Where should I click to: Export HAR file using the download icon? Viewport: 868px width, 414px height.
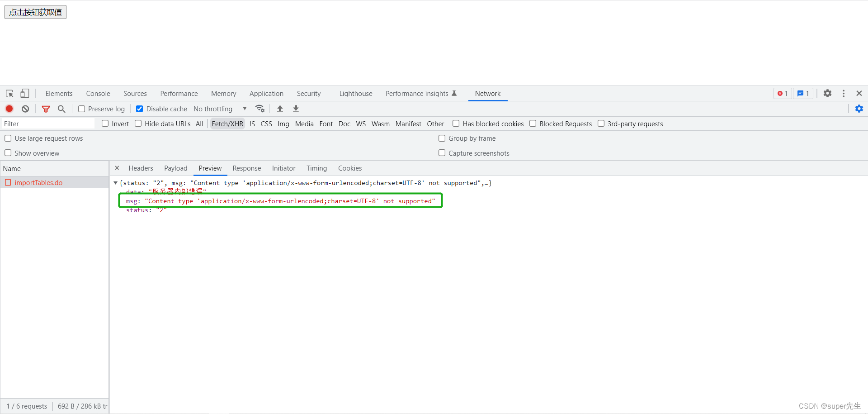pyautogui.click(x=296, y=109)
